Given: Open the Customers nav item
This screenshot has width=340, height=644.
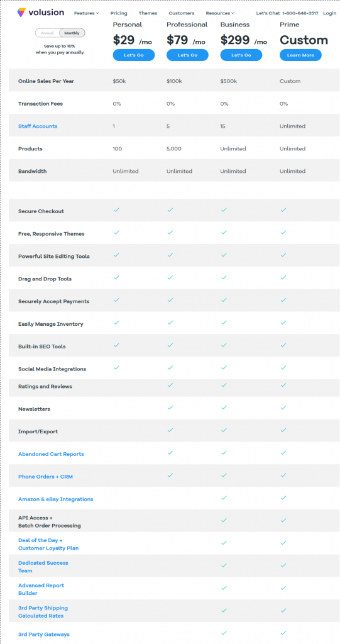Looking at the screenshot, I should [x=182, y=13].
